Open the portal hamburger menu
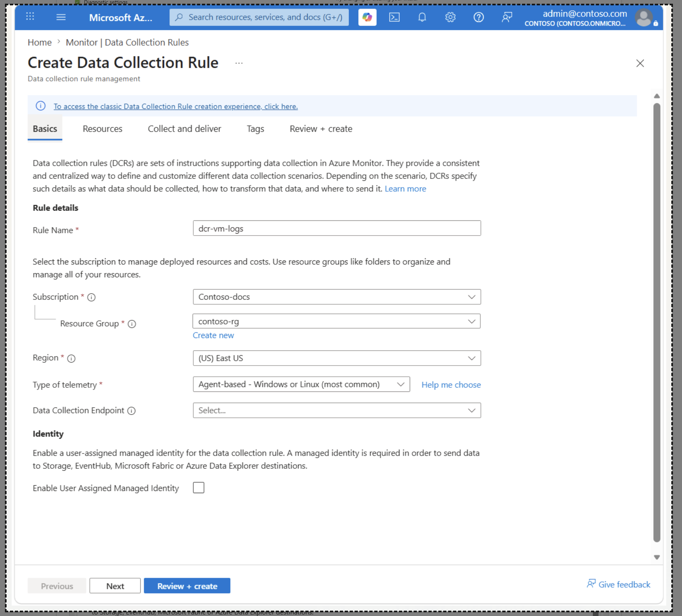This screenshot has height=616, width=682. 61,17
